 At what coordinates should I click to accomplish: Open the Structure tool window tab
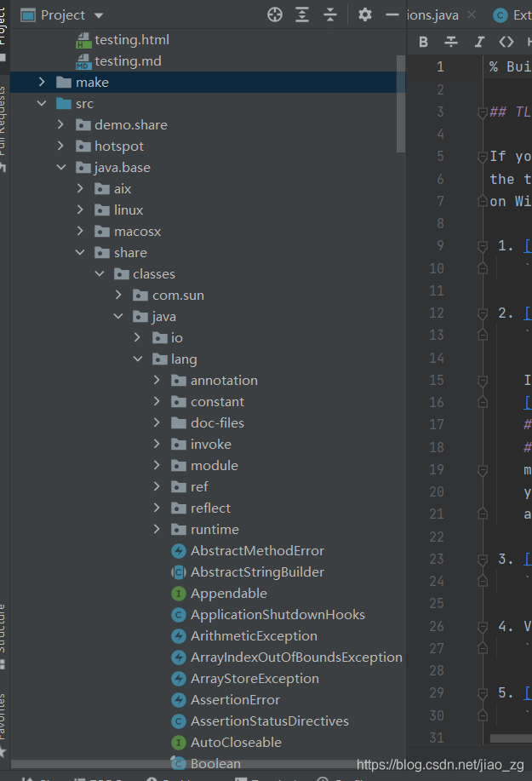(3, 635)
